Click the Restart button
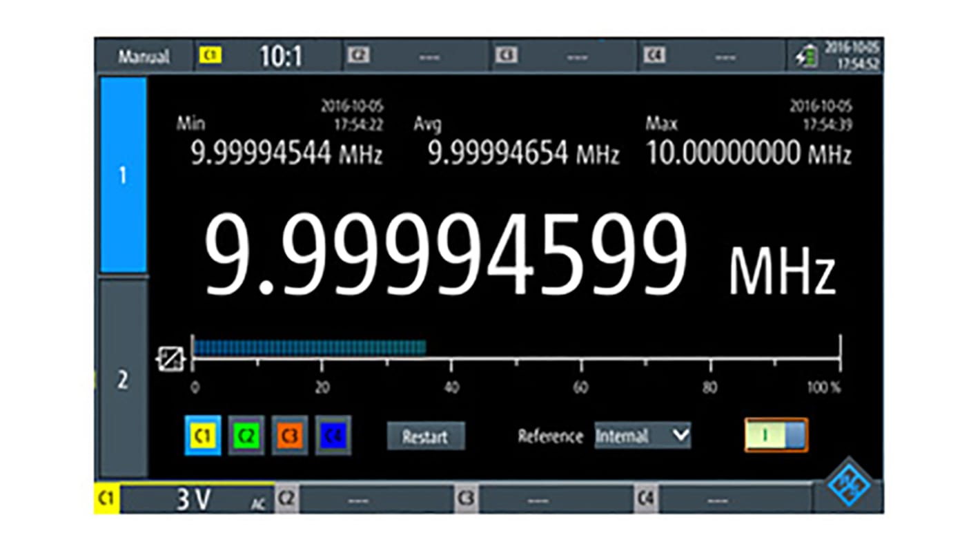980x551 pixels. [425, 436]
